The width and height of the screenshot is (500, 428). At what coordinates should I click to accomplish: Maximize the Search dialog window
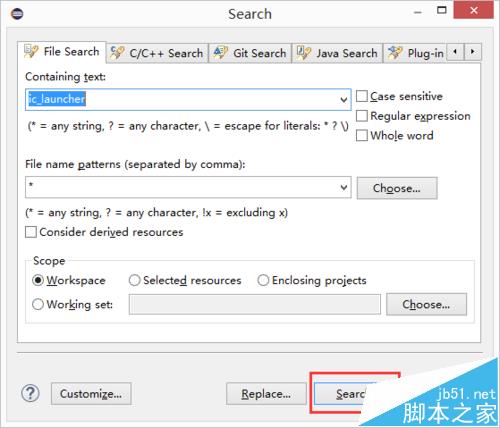tap(442, 10)
